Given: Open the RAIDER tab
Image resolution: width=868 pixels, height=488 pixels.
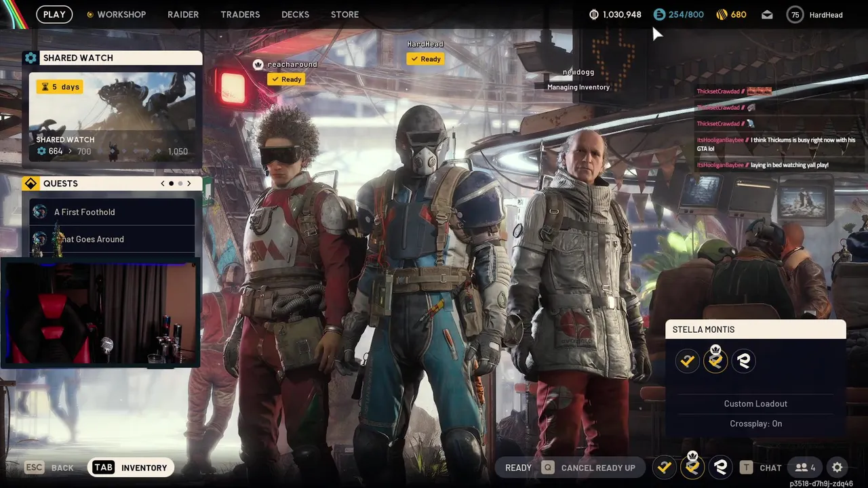Looking at the screenshot, I should pos(183,14).
